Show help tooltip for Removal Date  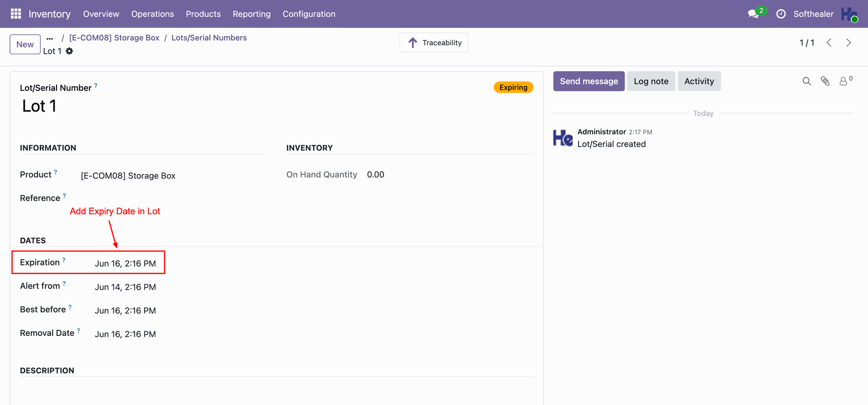[x=79, y=330]
